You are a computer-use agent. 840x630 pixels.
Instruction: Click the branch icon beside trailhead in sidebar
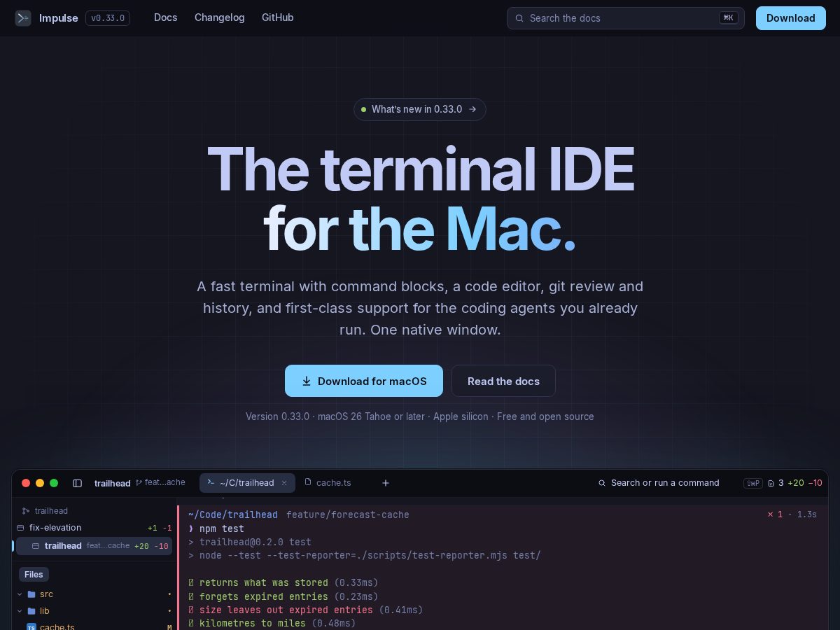click(x=26, y=511)
